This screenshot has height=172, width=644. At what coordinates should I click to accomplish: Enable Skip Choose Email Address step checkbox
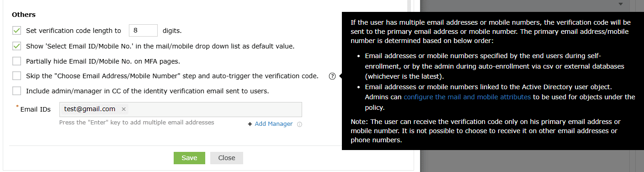click(17, 76)
